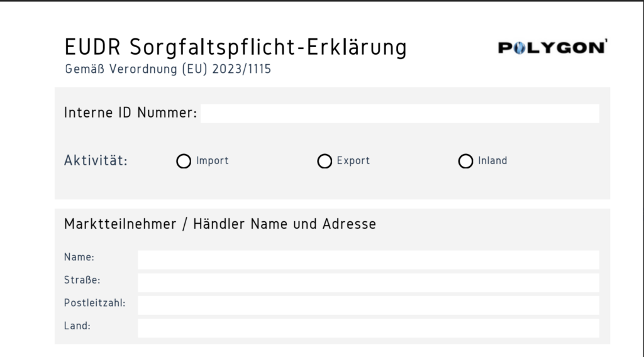
Task: Click the Interne ID Nummer label text
Action: coord(130,114)
